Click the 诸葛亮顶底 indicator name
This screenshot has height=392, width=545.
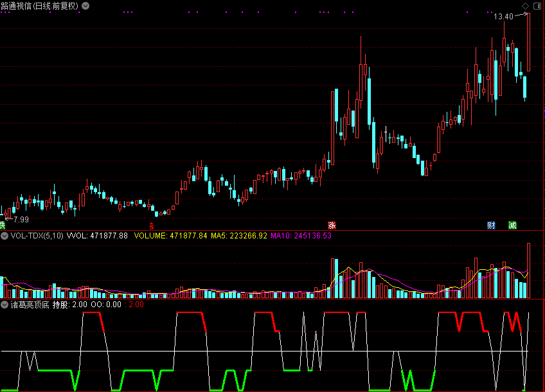[x=30, y=305]
